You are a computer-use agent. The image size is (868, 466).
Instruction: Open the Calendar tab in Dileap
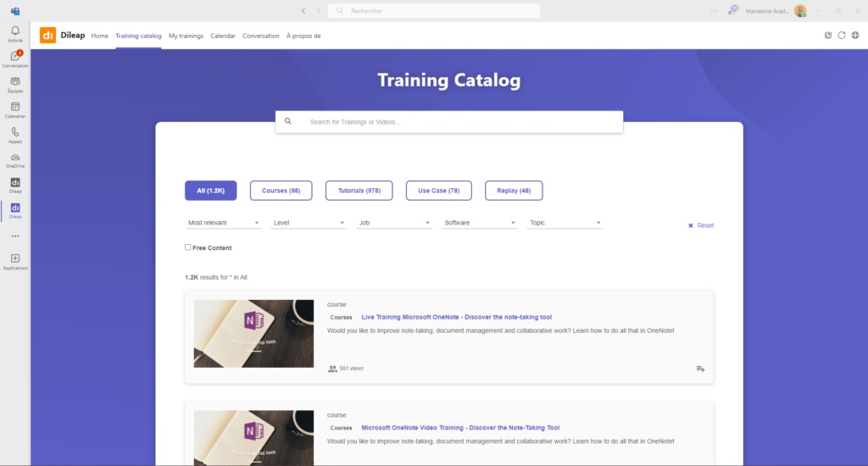pos(223,36)
